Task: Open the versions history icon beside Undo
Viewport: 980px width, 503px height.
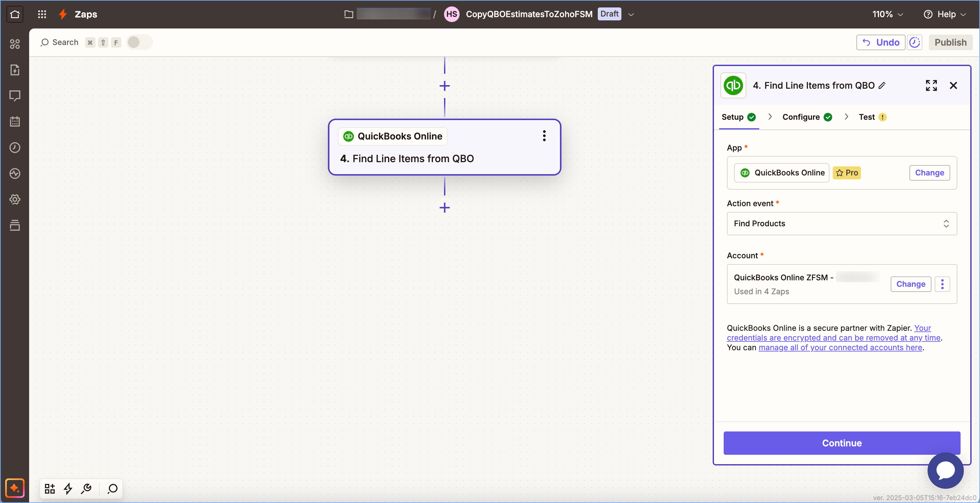Action: tap(914, 42)
